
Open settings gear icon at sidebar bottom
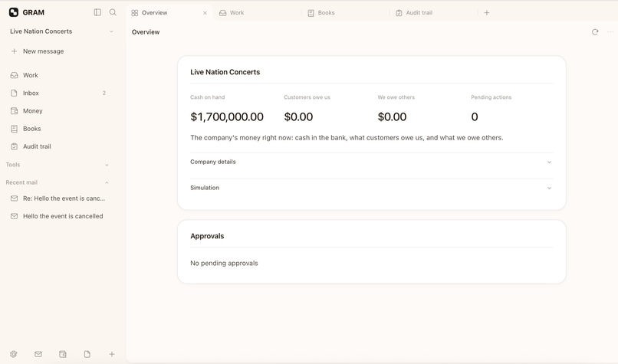pyautogui.click(x=13, y=354)
